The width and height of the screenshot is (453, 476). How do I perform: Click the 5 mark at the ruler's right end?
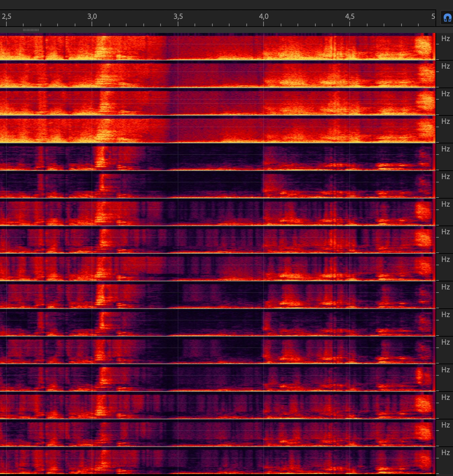(x=433, y=16)
